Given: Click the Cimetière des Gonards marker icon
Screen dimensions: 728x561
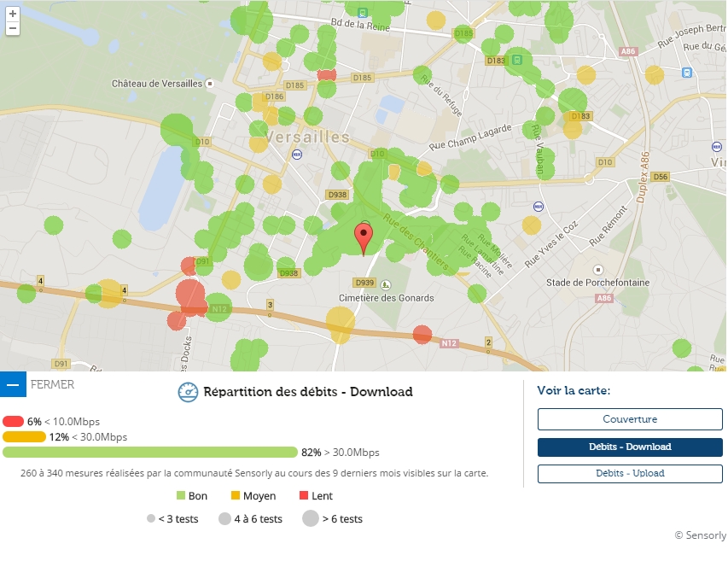Looking at the screenshot, I should pos(386,284).
